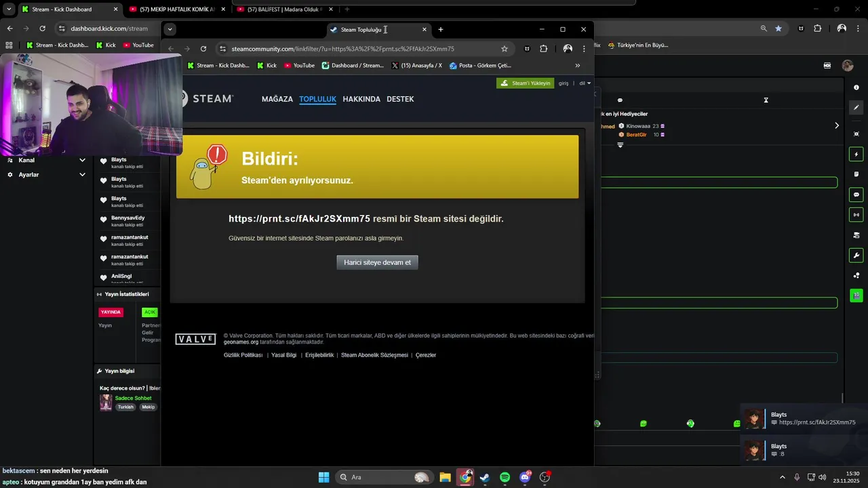This screenshot has height=488, width=868.
Task: Click wrench tools icon in Kick sidebar
Action: [x=856, y=256]
